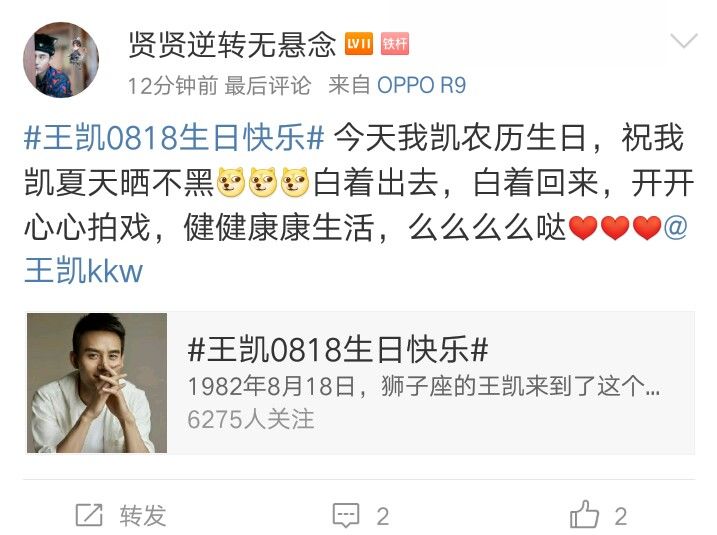Image resolution: width=717 pixels, height=535 pixels.
Task: Click the 转发 repost label
Action: [143, 515]
